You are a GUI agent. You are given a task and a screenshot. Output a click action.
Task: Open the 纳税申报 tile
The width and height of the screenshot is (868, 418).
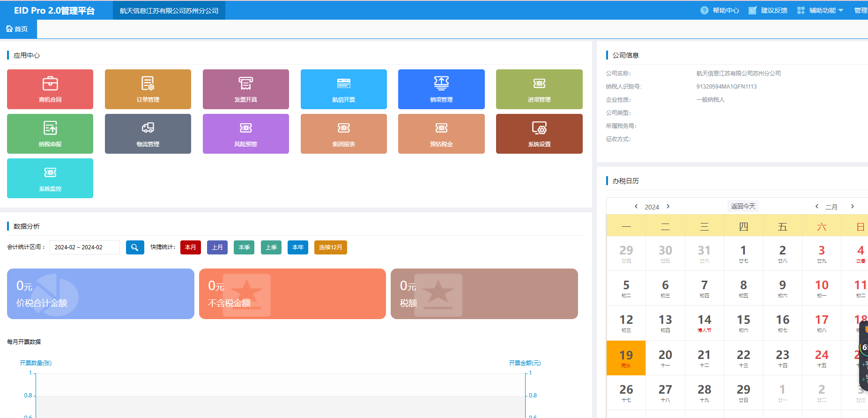pyautogui.click(x=50, y=134)
